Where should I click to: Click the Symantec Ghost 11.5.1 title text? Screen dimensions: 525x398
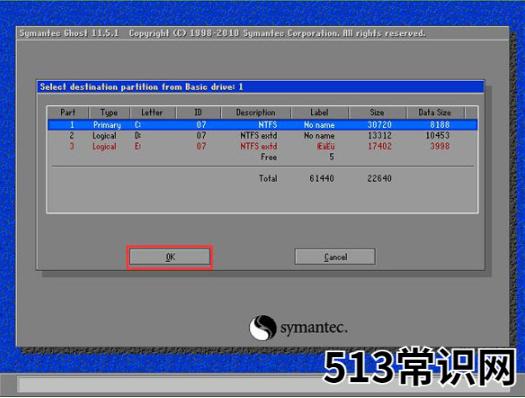[69, 33]
